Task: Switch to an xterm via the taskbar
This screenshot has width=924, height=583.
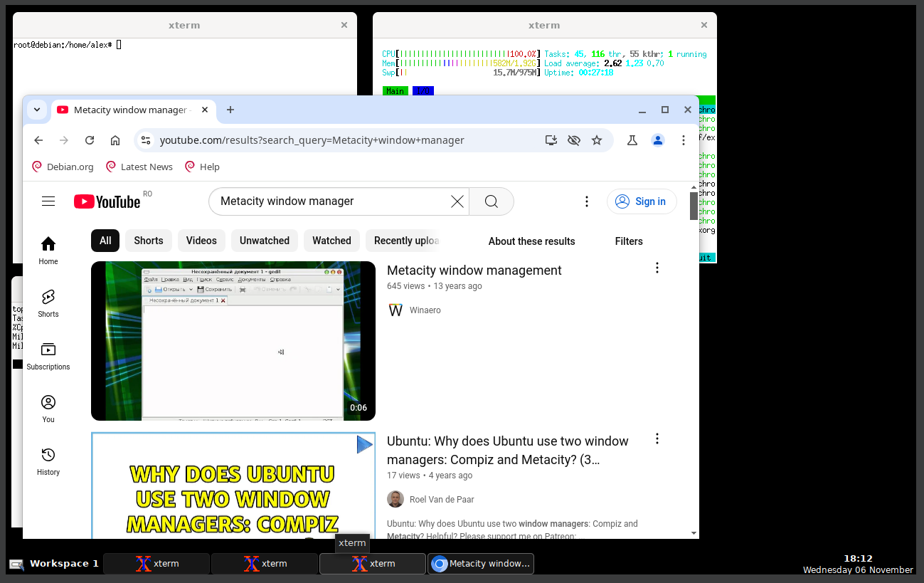Action: click(x=156, y=563)
